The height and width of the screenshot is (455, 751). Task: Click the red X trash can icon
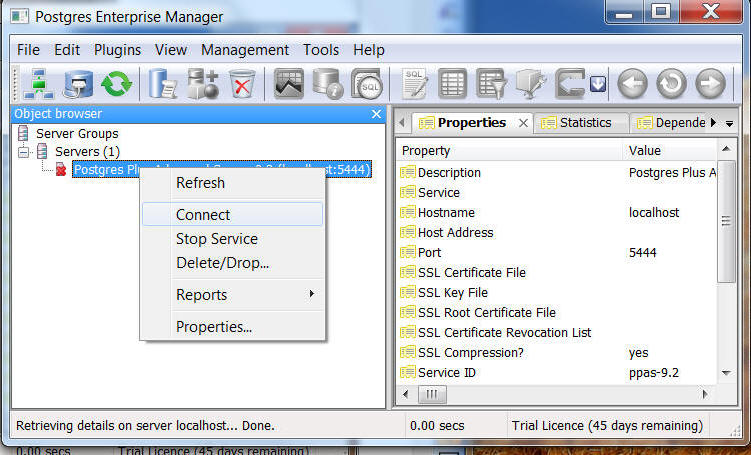pyautogui.click(x=241, y=84)
